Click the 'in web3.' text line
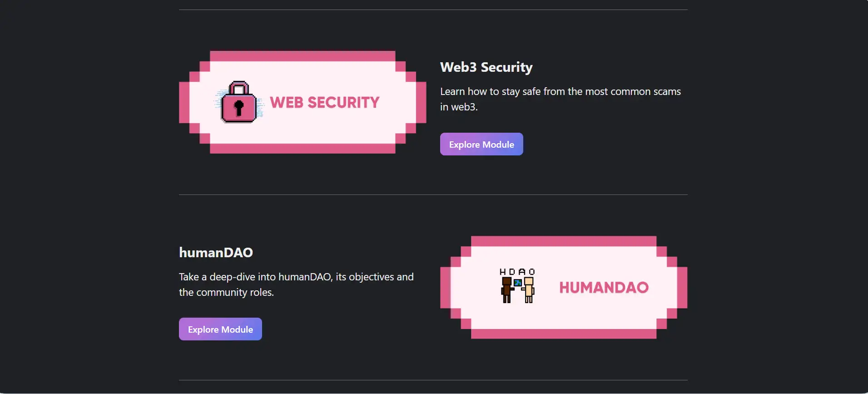The height and width of the screenshot is (394, 868). click(459, 107)
